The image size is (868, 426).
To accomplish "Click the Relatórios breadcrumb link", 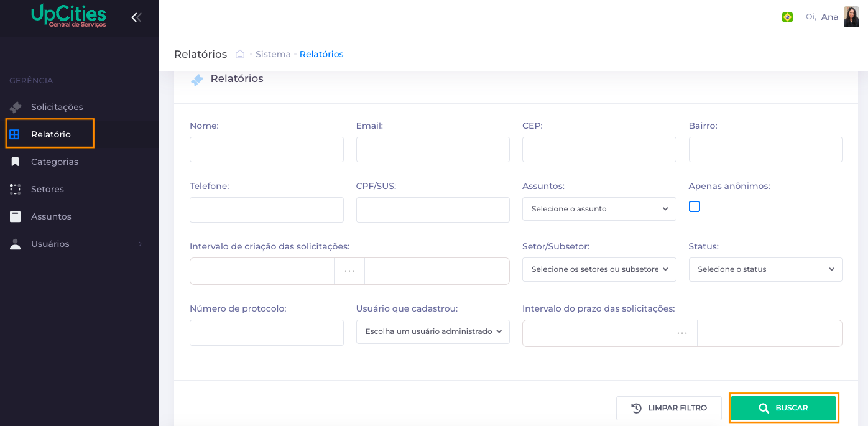I will click(x=321, y=54).
